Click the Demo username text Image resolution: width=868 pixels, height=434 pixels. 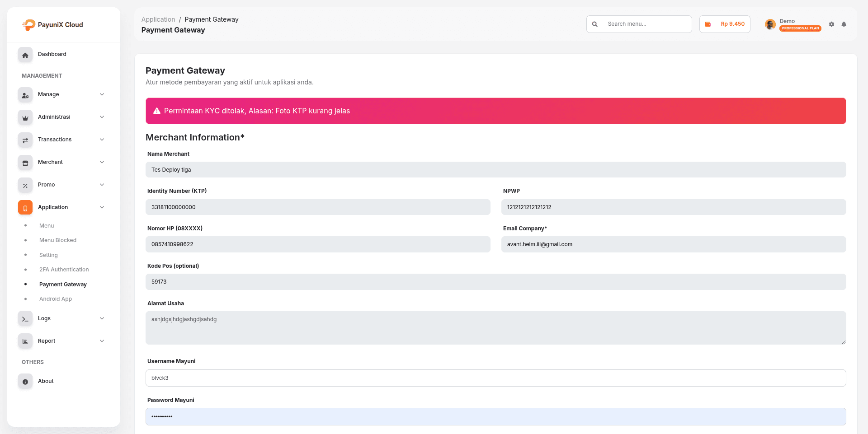click(x=787, y=21)
